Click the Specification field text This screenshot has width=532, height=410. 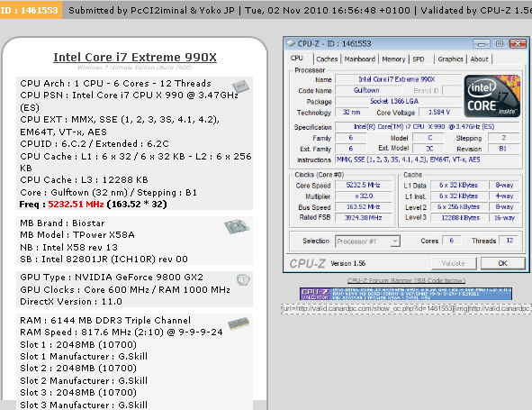[x=427, y=127]
